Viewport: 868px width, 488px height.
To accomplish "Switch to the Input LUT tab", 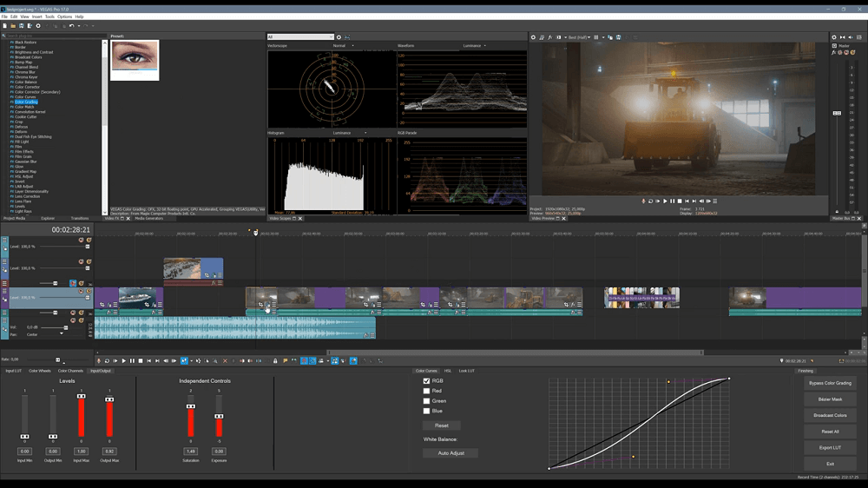I will 13,371.
